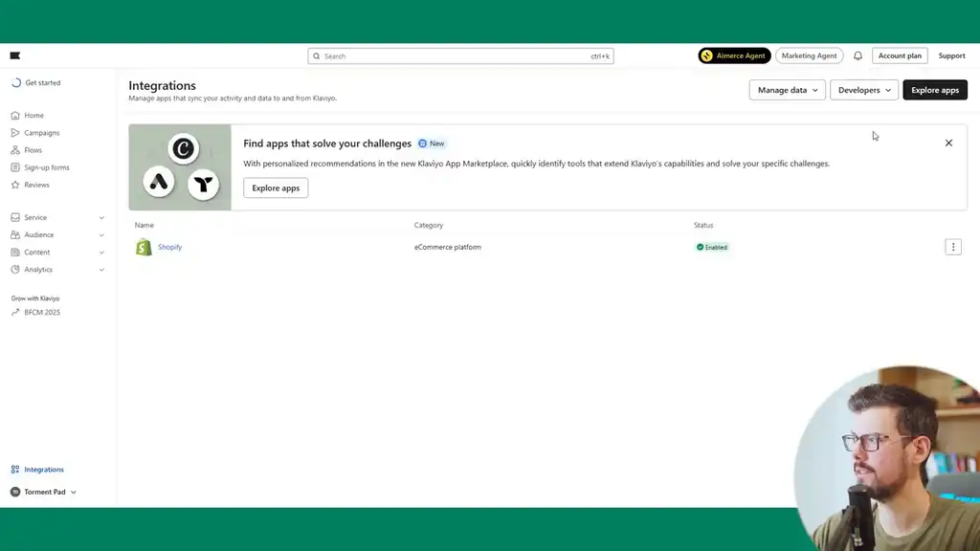Switch to the Marketing Agent account
This screenshot has height=551, width=980.
pos(809,55)
